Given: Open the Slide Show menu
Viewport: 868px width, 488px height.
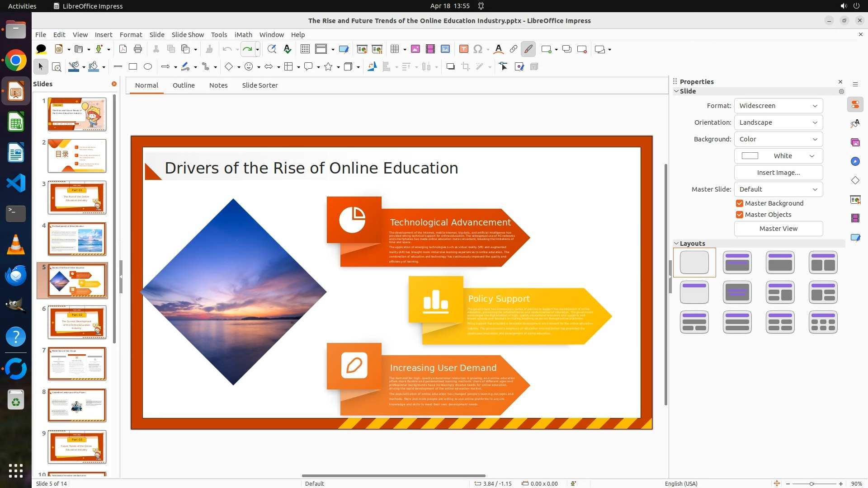Looking at the screenshot, I should coord(188,35).
